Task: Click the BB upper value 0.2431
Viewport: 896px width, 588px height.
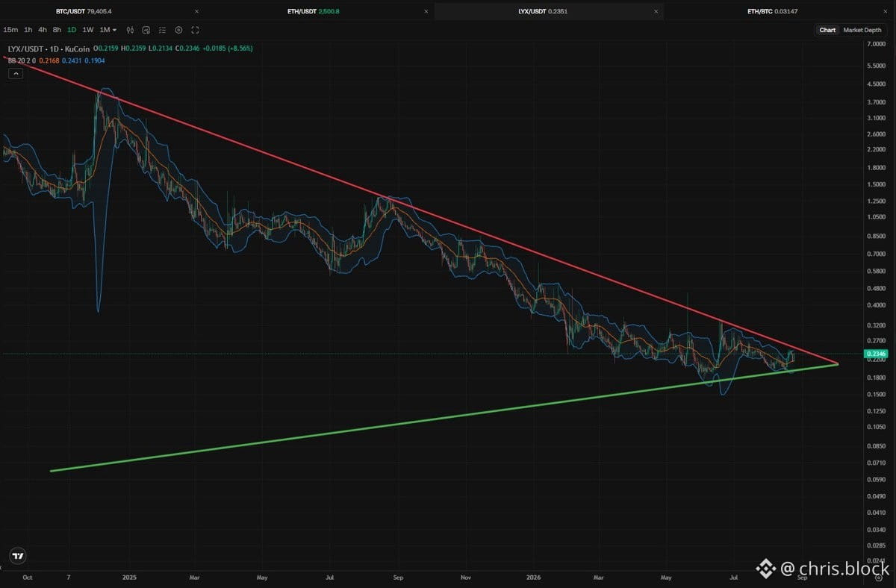Action: 72,60
